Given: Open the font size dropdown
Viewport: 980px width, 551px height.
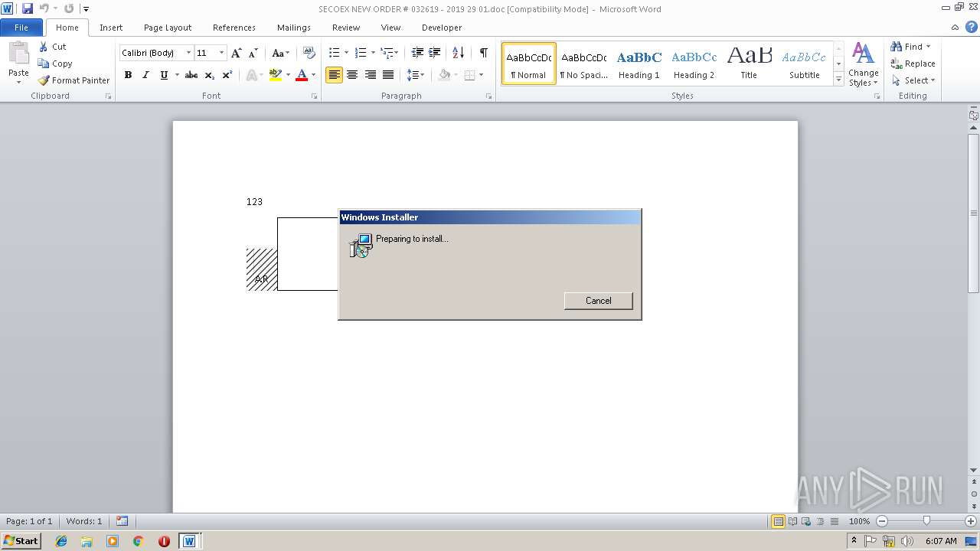Looking at the screenshot, I should tap(222, 53).
